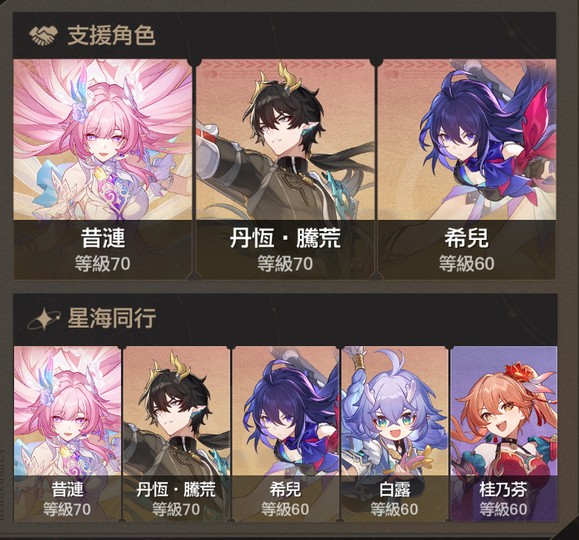Select support character 丹恆・騰荒 large card
The image size is (579, 540).
point(285,169)
